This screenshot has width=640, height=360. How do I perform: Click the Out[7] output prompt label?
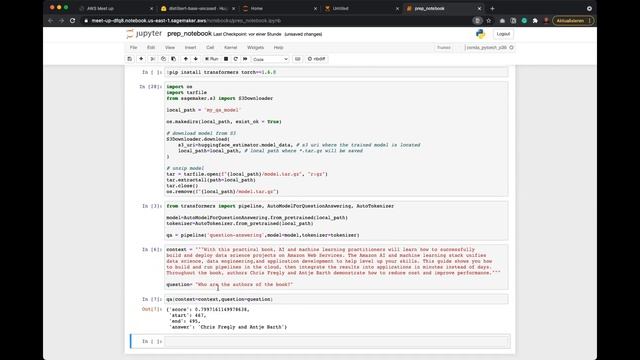[x=152, y=309]
